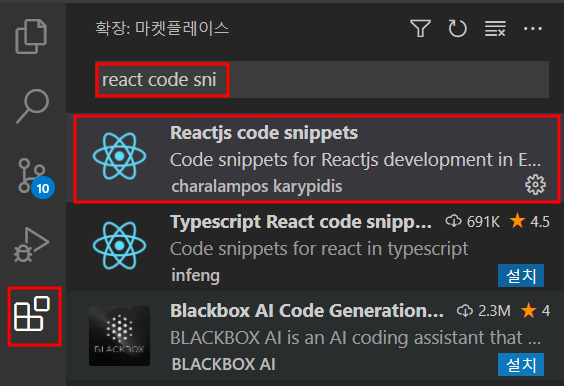Screen dimensions: 564x386
Task: Open the more actions ellipsis menu
Action: pos(533,28)
